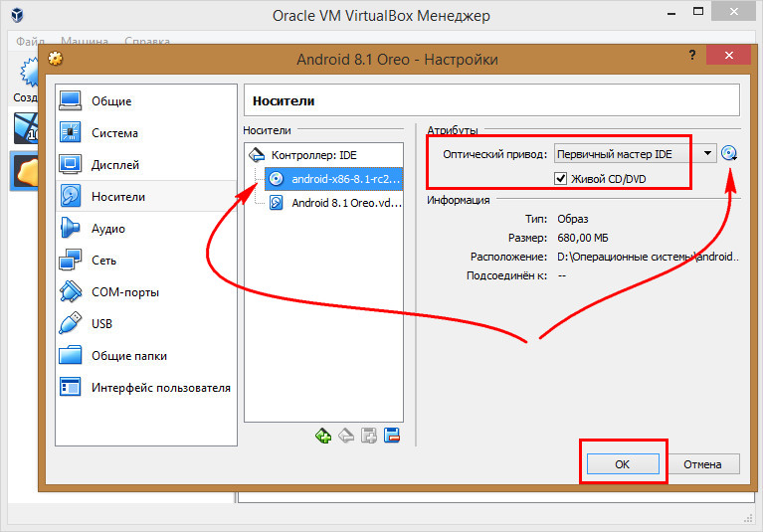The width and height of the screenshot is (763, 532).
Task: Click the optical disc icon of android-x86
Action: pyautogui.click(x=277, y=179)
